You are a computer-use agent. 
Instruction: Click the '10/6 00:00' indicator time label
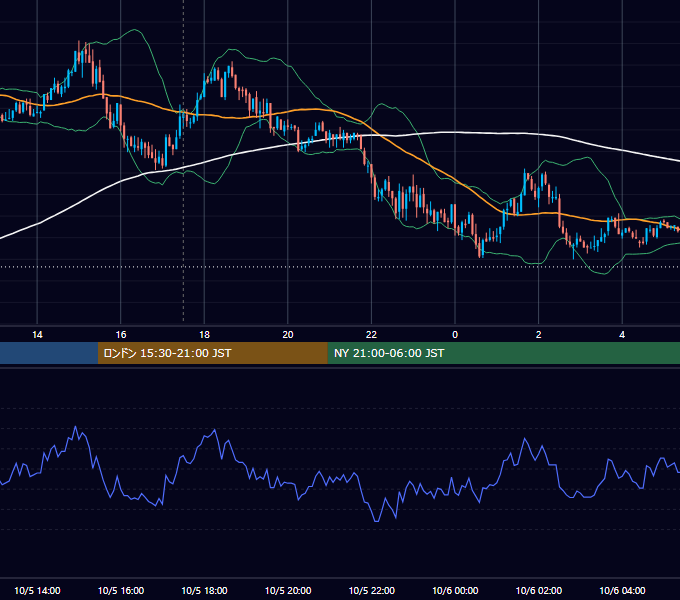(x=455, y=590)
